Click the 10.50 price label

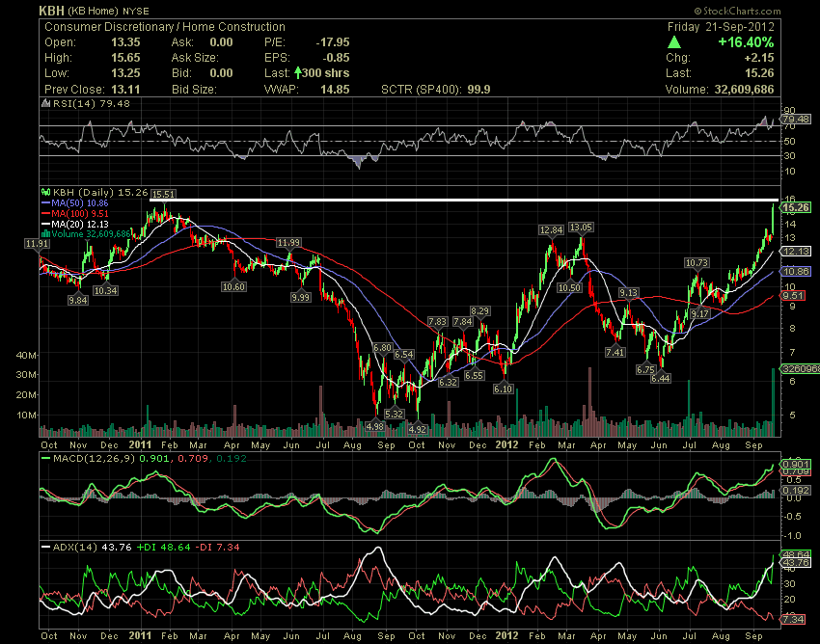click(569, 287)
